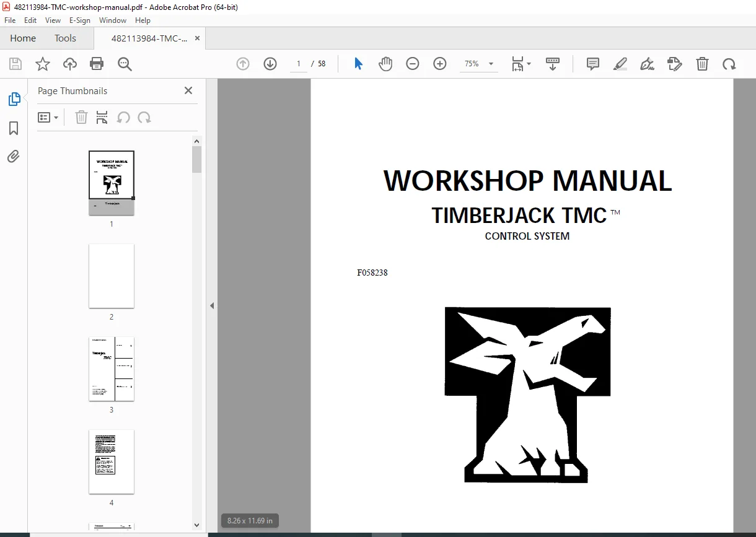Delete page with toolbar trash icon

[702, 64]
